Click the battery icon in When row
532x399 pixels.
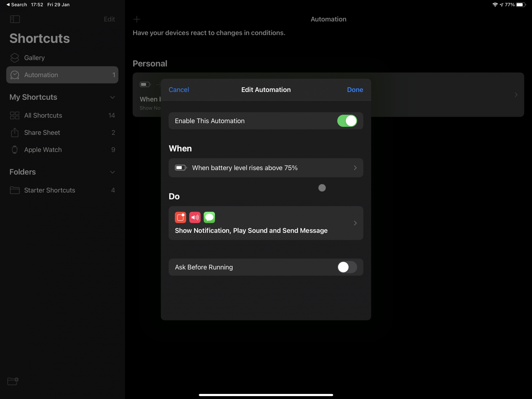[x=181, y=168]
